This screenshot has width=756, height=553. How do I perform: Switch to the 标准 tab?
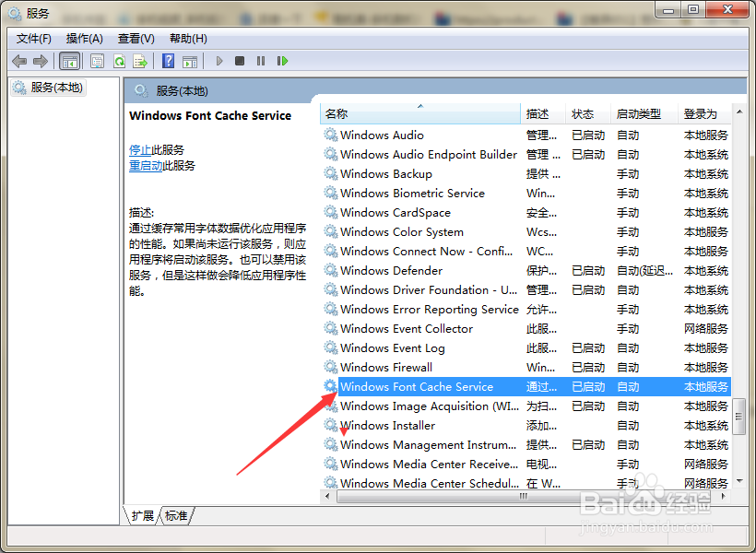coord(176,515)
